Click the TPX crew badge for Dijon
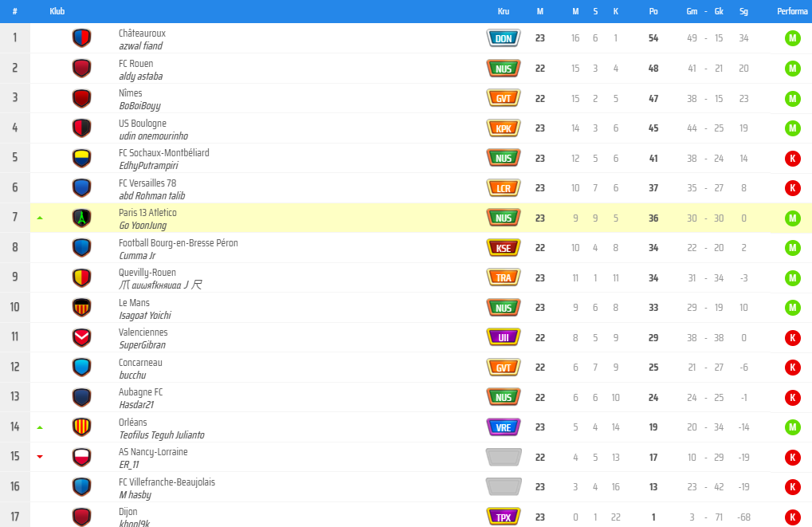This screenshot has height=527, width=812. [504, 517]
